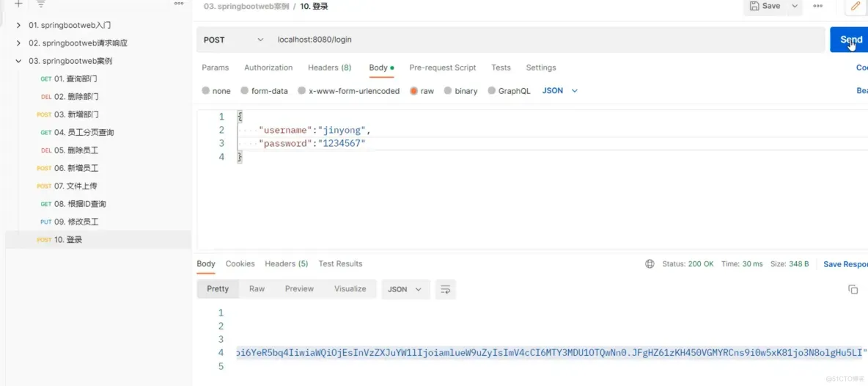This screenshot has height=386, width=868.
Task: Click the blue Send button
Action: click(851, 40)
